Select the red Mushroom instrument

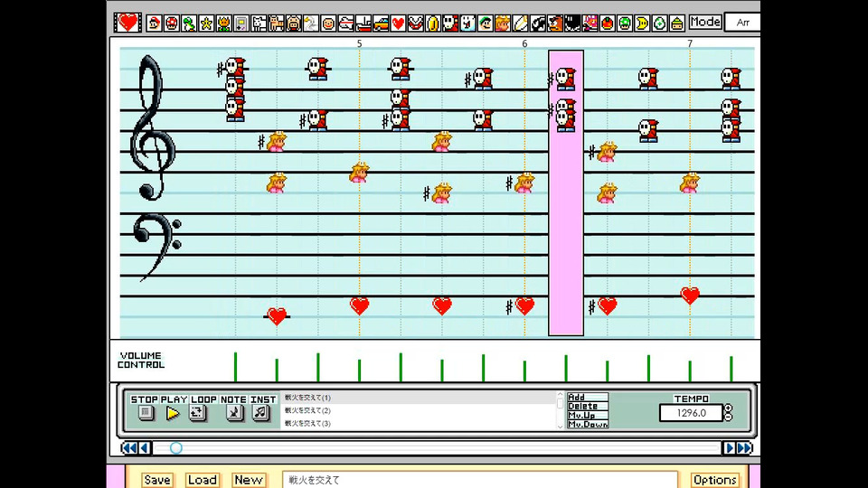click(x=172, y=23)
